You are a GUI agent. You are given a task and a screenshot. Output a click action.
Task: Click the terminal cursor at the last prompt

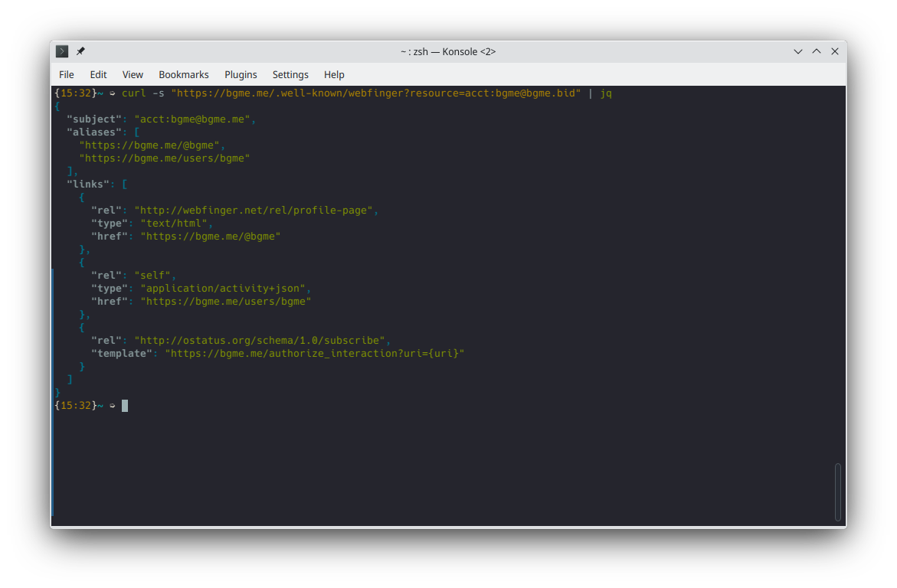(x=125, y=406)
